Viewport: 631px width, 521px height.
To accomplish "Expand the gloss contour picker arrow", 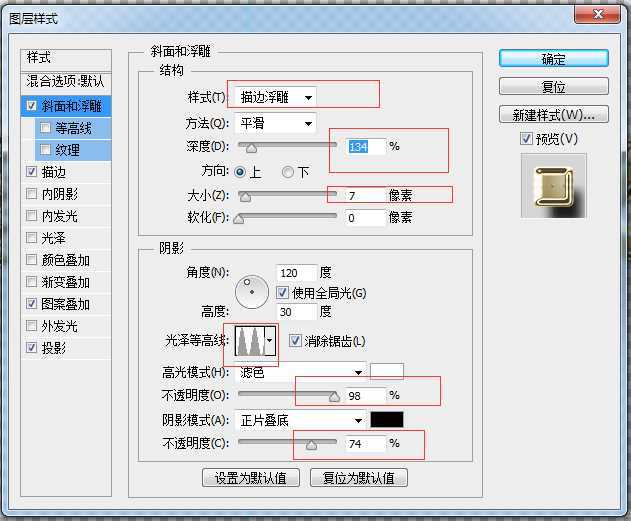I will [x=269, y=342].
